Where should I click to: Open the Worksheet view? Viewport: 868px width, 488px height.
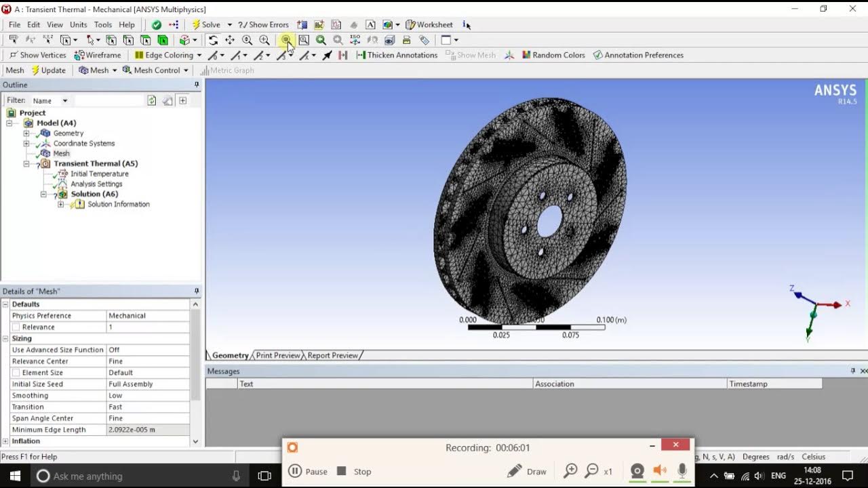[429, 24]
